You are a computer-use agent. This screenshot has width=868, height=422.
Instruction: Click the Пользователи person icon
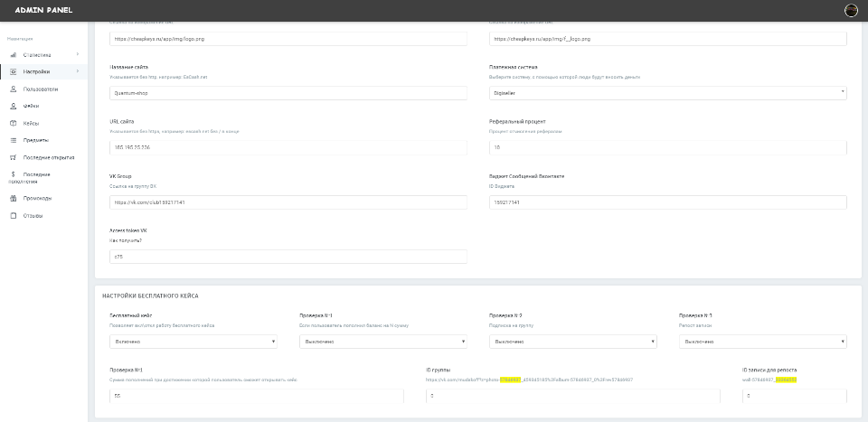pyautogui.click(x=14, y=89)
